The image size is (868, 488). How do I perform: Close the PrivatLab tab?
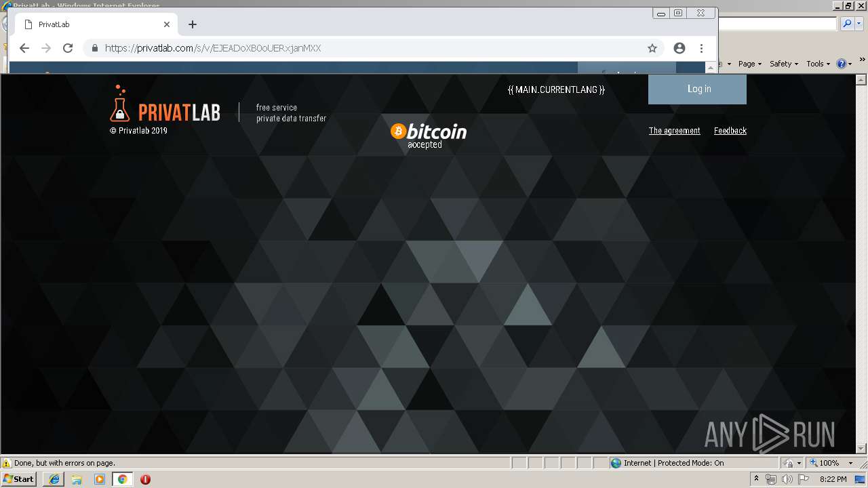click(167, 24)
